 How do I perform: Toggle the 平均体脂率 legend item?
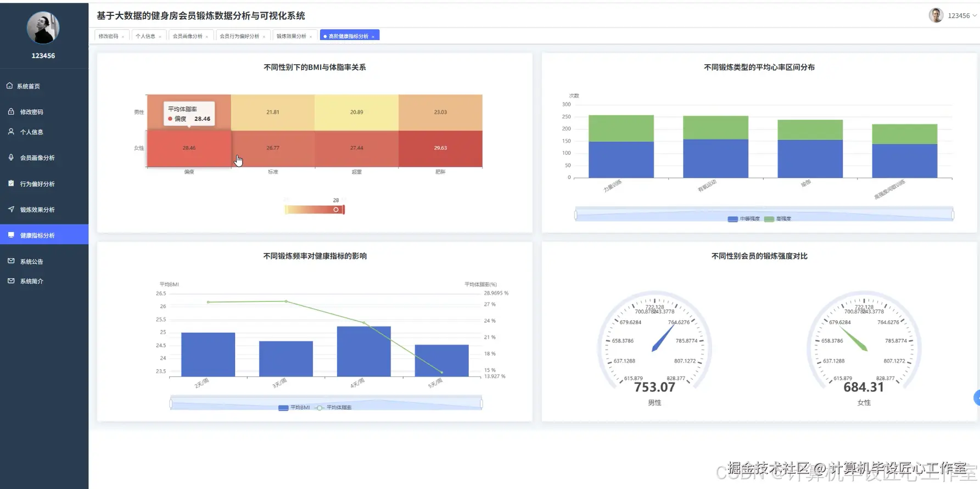click(333, 408)
